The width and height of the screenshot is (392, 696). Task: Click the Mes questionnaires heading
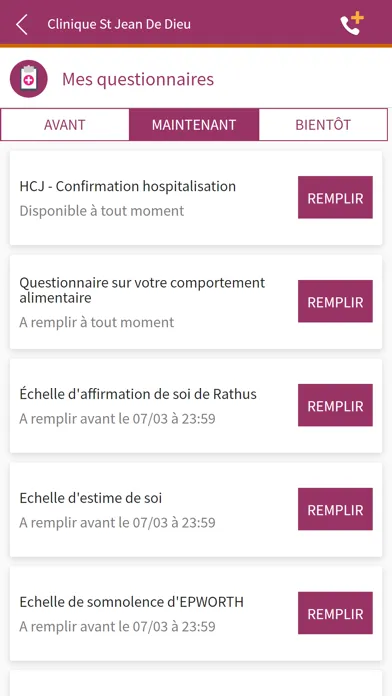(138, 79)
